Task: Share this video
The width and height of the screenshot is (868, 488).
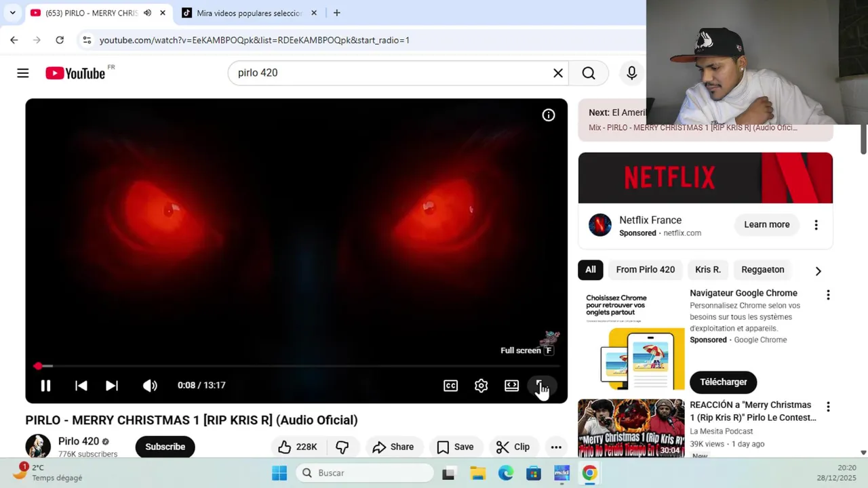Action: 393,447
